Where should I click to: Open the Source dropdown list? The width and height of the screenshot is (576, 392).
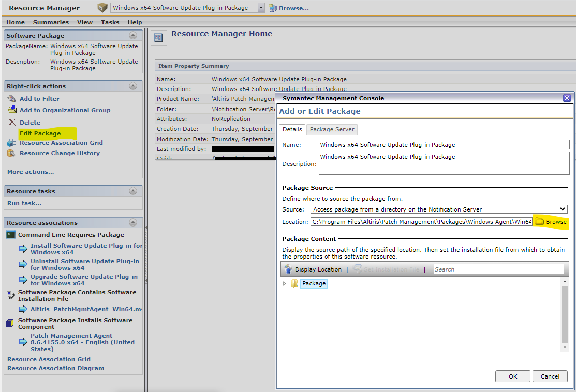click(563, 209)
